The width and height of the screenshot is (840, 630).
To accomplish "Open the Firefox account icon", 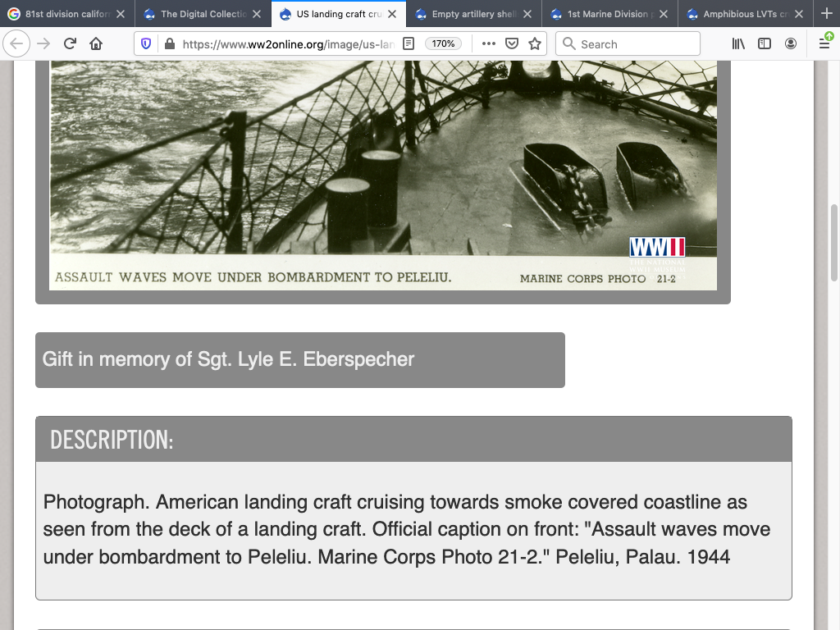I will [x=791, y=43].
